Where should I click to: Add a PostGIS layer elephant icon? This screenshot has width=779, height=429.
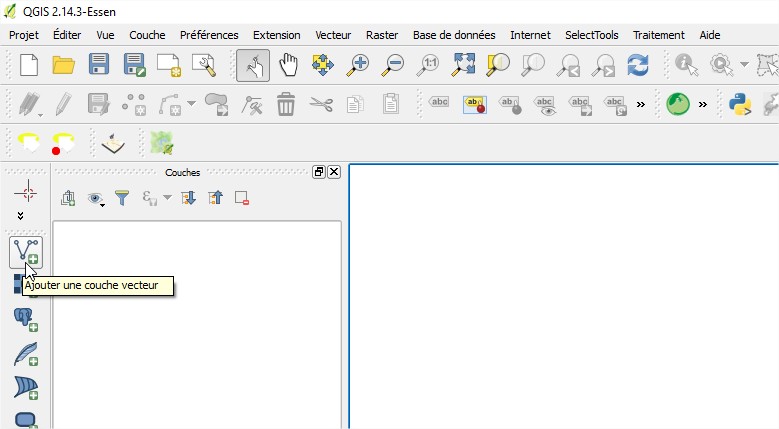click(26, 319)
